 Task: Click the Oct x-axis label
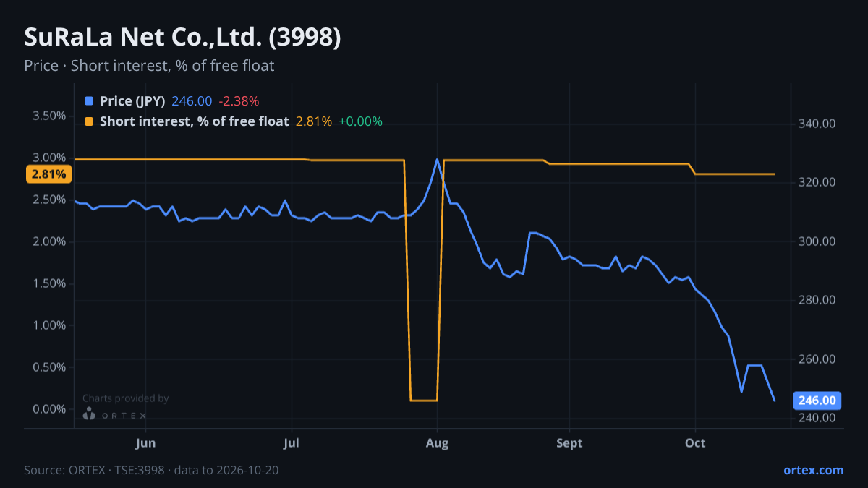click(x=695, y=442)
